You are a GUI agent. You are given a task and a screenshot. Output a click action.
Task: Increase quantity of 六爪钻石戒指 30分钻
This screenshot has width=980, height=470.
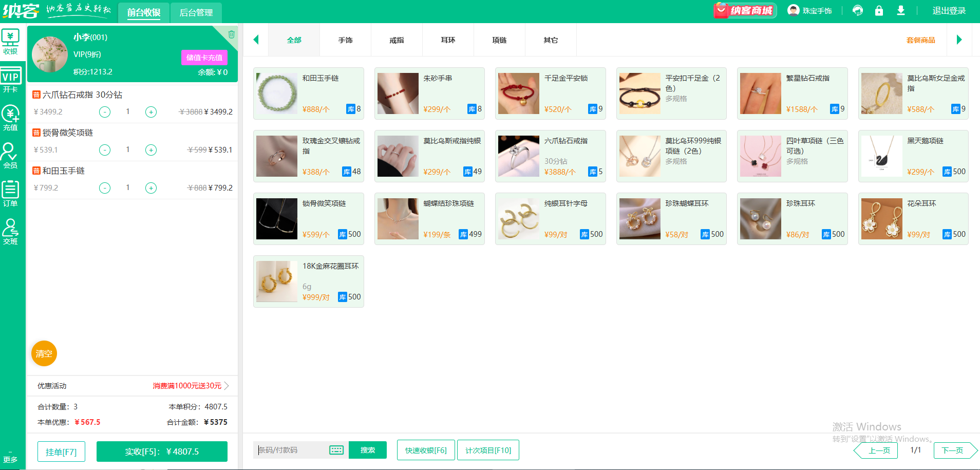pyautogui.click(x=151, y=112)
